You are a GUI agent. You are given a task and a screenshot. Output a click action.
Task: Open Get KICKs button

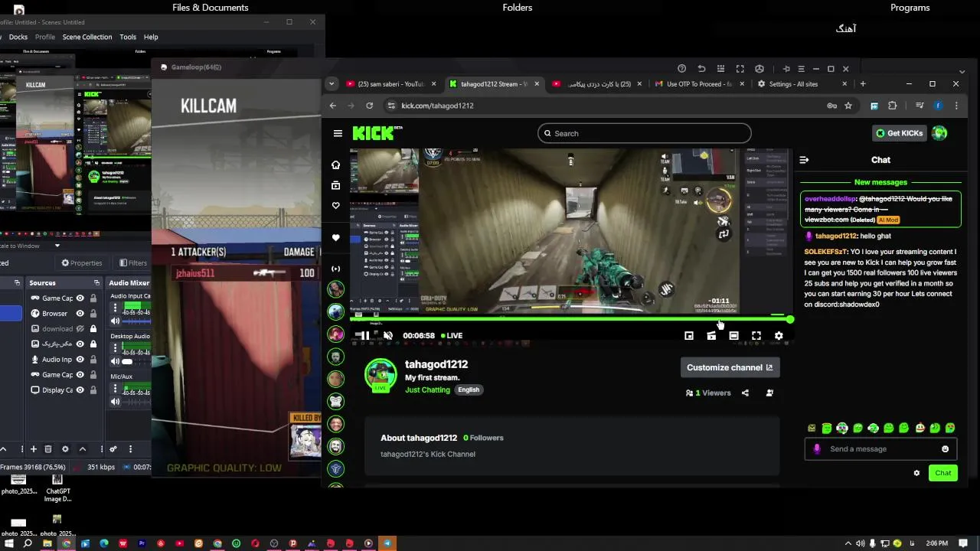(899, 133)
